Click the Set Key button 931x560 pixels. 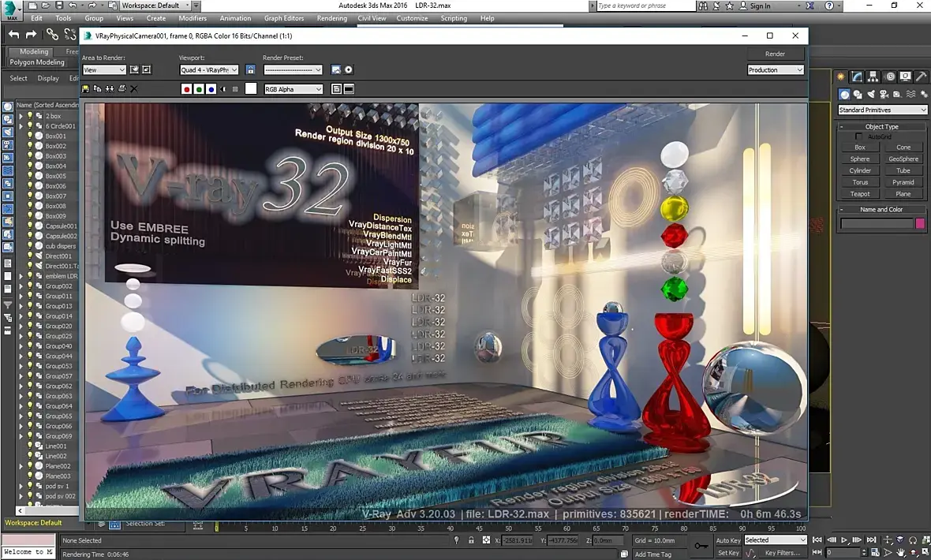coord(728,553)
